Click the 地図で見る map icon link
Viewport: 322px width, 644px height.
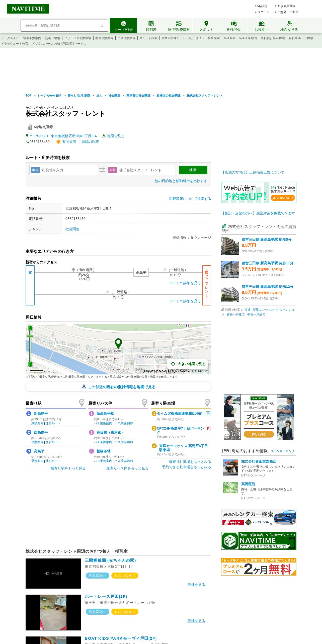point(113,136)
